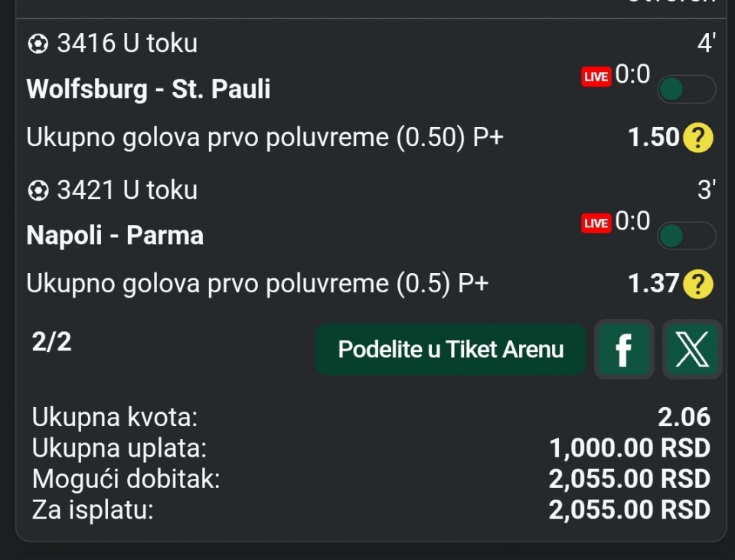This screenshot has height=560, width=735.
Task: Share the ticket on X
Action: point(692,350)
